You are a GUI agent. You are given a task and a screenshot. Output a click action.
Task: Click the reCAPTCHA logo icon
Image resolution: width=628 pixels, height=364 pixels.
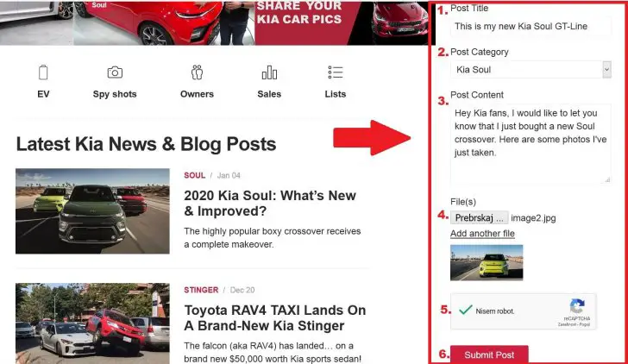pos(577,306)
